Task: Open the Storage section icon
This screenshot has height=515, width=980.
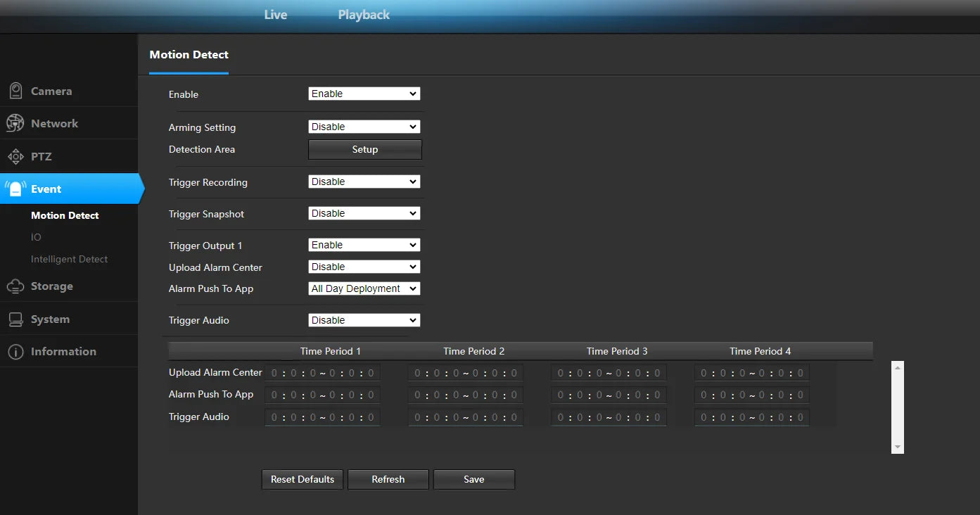Action: point(15,286)
